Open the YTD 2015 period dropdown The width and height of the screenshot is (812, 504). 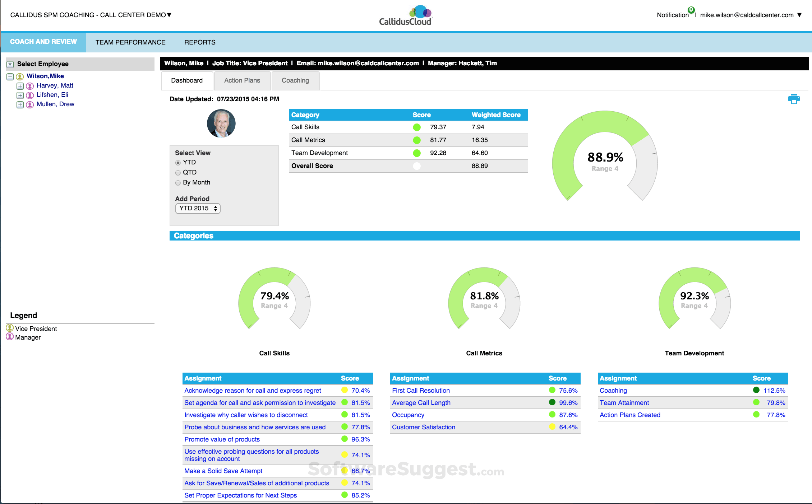197,208
